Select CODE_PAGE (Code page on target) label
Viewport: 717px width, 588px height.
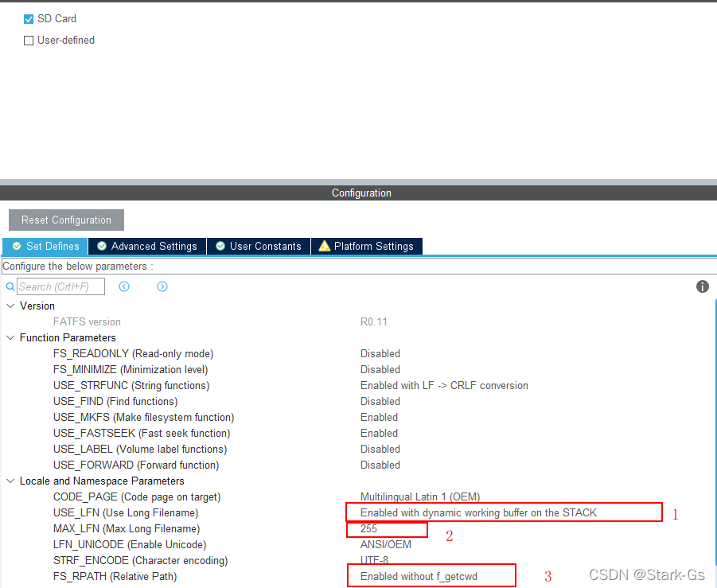coord(137,497)
